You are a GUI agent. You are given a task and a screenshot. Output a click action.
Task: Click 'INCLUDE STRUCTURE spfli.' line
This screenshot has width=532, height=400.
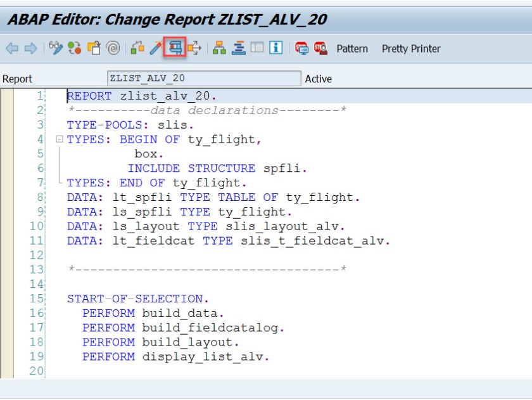217,168
